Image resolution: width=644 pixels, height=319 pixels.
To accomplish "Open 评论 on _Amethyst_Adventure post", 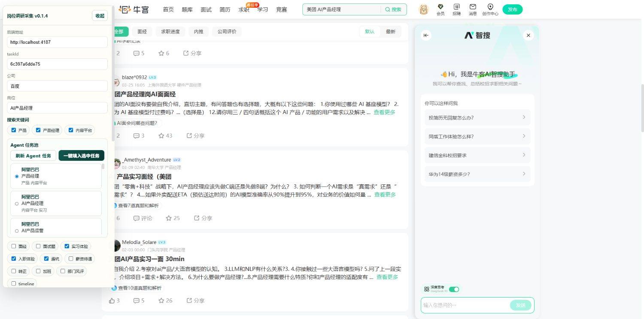I will tap(143, 218).
